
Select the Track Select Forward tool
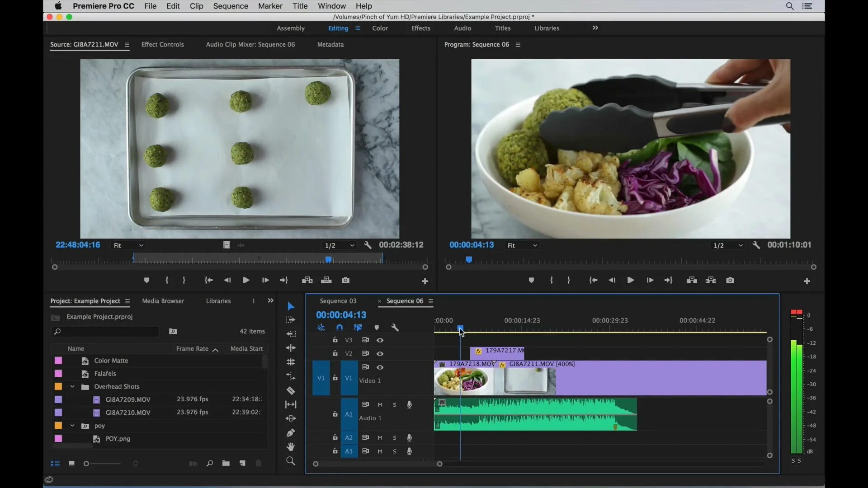[291, 320]
